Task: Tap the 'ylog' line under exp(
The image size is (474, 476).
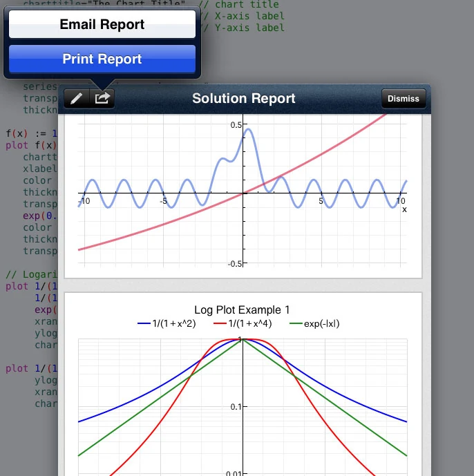Action: 46,333
